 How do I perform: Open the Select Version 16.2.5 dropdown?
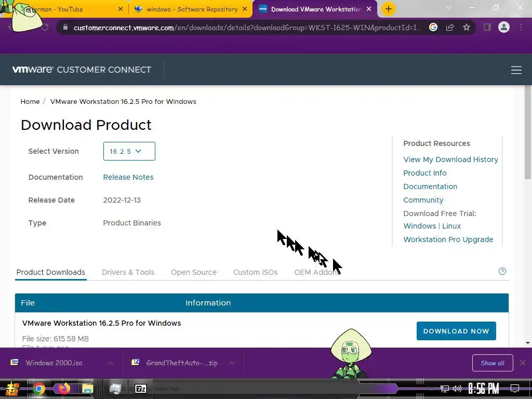pyautogui.click(x=129, y=151)
